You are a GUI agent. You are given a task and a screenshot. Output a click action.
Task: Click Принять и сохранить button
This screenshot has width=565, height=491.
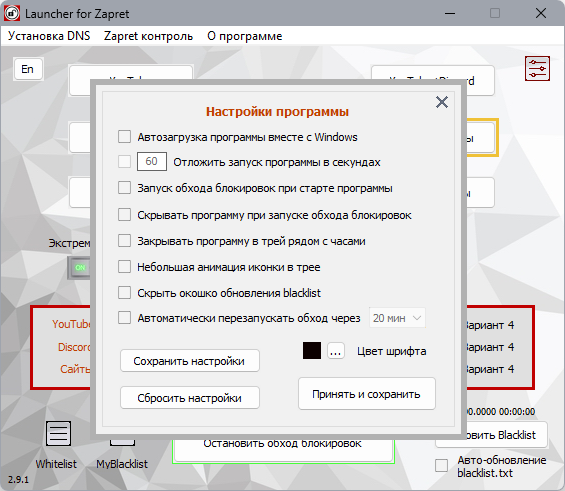pyautogui.click(x=366, y=394)
